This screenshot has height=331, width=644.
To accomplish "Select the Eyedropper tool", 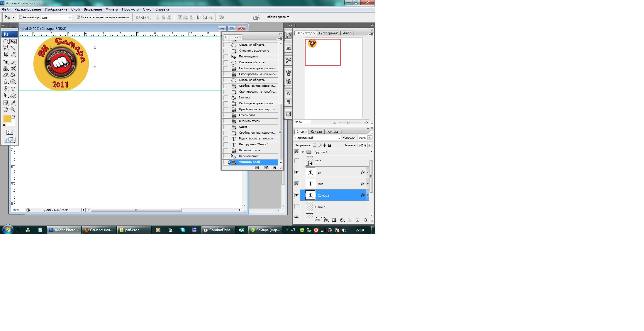I will tap(13, 103).
